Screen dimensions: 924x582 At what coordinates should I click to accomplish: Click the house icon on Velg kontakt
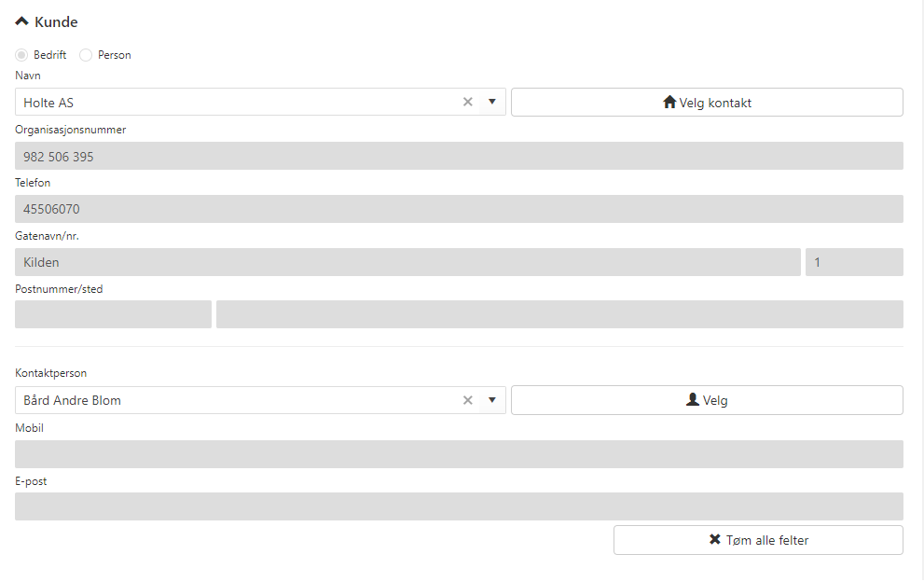[669, 103]
